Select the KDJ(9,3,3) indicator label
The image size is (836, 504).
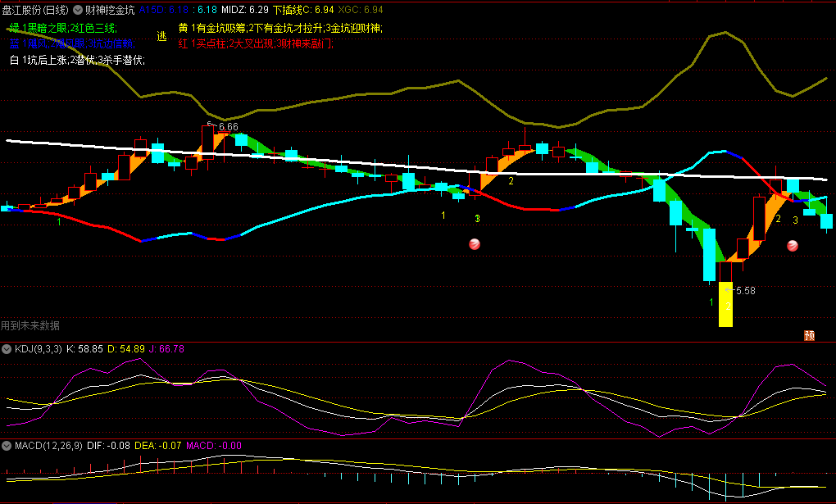pyautogui.click(x=39, y=349)
